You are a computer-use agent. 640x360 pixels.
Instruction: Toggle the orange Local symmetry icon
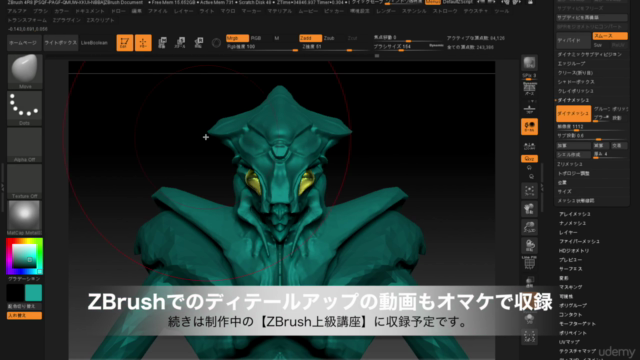pos(529,127)
